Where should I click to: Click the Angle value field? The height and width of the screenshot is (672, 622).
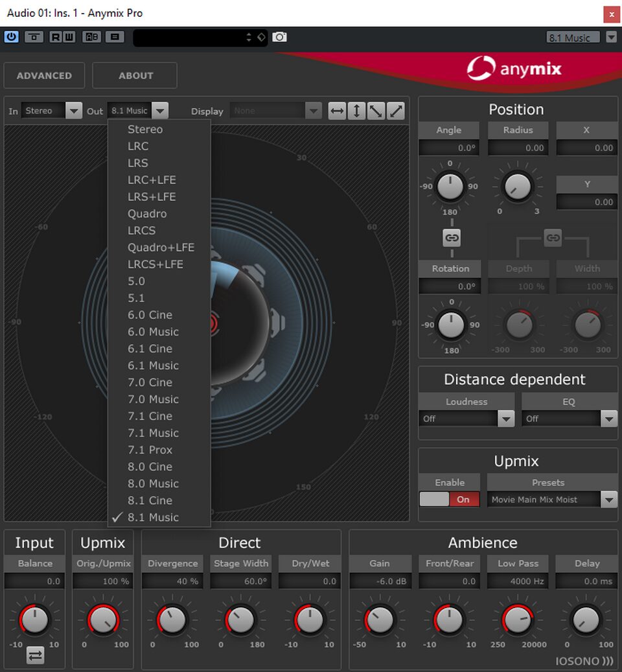[x=449, y=148]
